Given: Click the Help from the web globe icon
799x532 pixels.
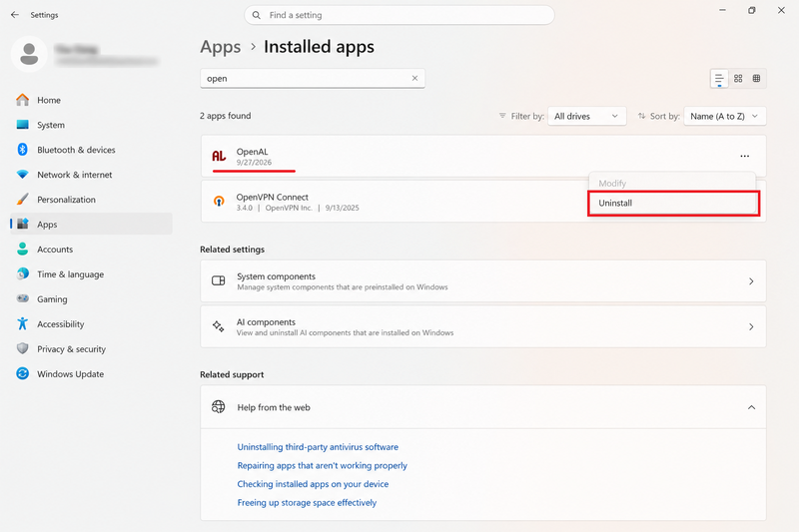Looking at the screenshot, I should 218,407.
